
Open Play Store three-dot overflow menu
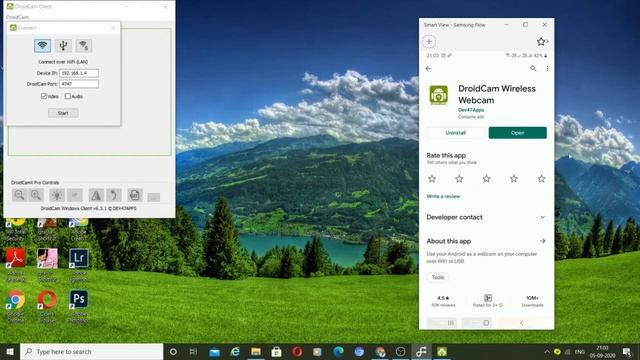pyautogui.click(x=547, y=69)
